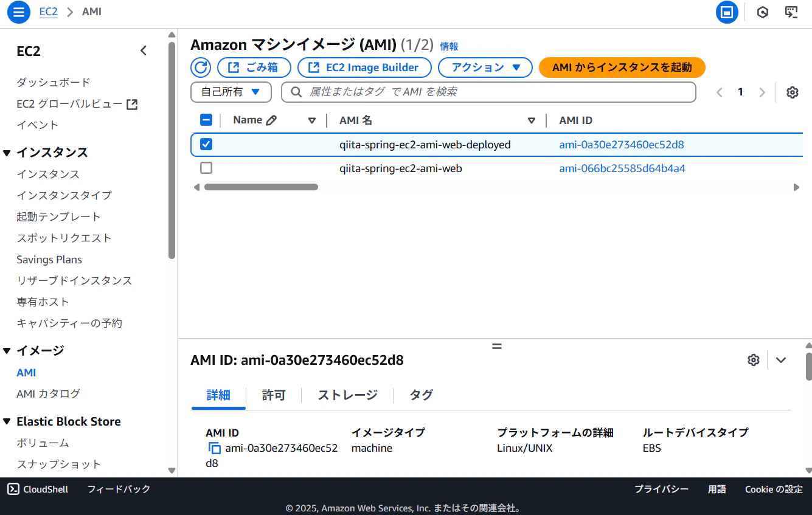The height and width of the screenshot is (515, 812).
Task: Uncheck the qiita-spring-ec2-ami-web-deployed row
Action: pyautogui.click(x=206, y=145)
